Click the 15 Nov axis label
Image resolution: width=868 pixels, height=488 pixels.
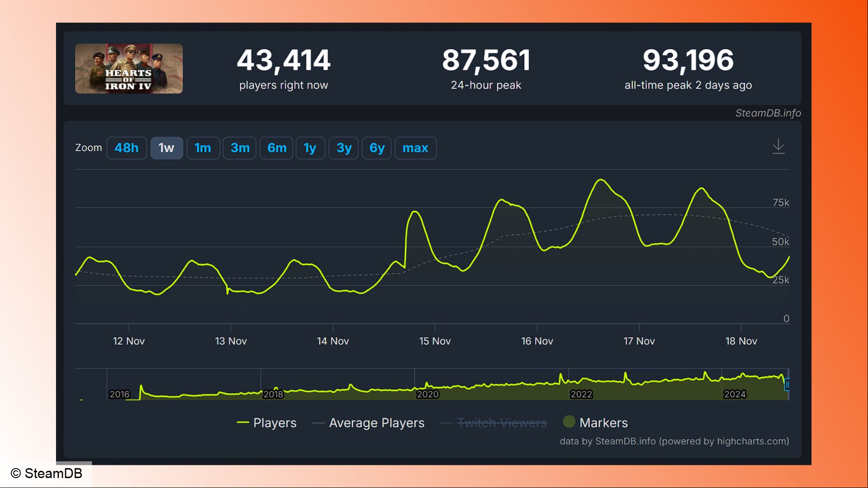coord(435,341)
